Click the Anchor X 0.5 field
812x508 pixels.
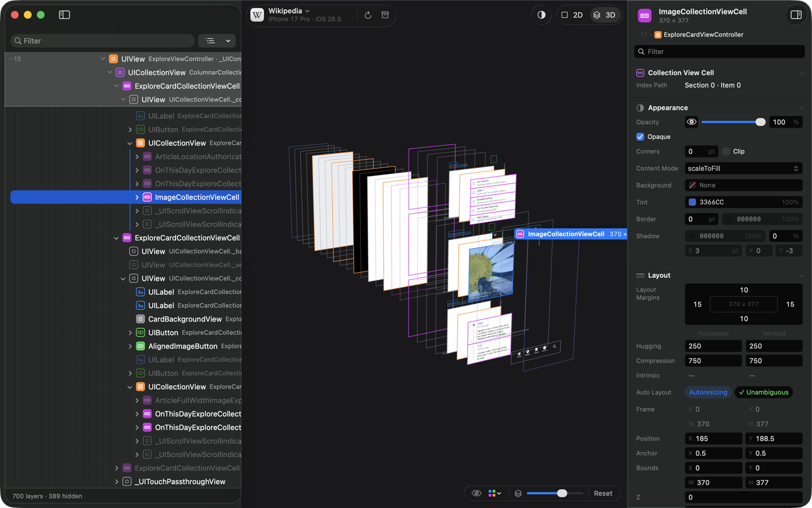tap(713, 453)
